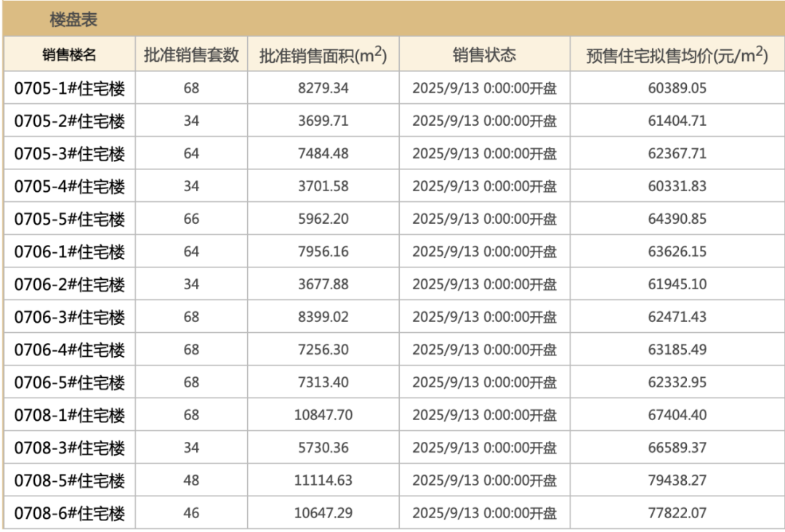Open the 0705-5#住宅楼 row name
The height and width of the screenshot is (532, 785).
(x=70, y=219)
